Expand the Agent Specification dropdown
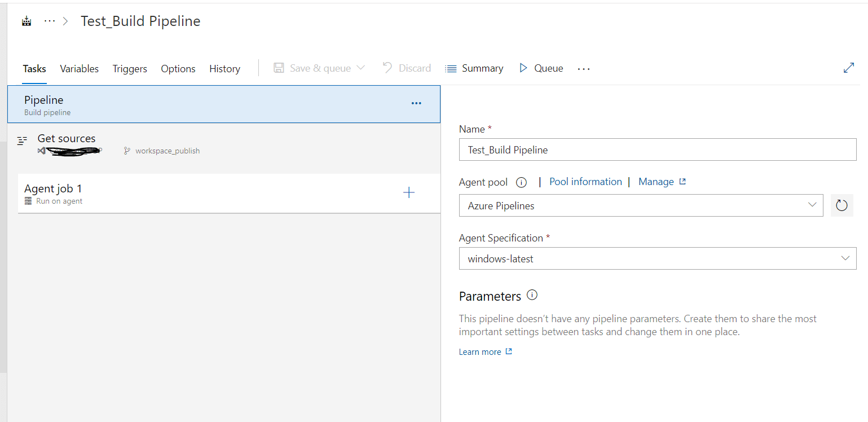 point(657,258)
